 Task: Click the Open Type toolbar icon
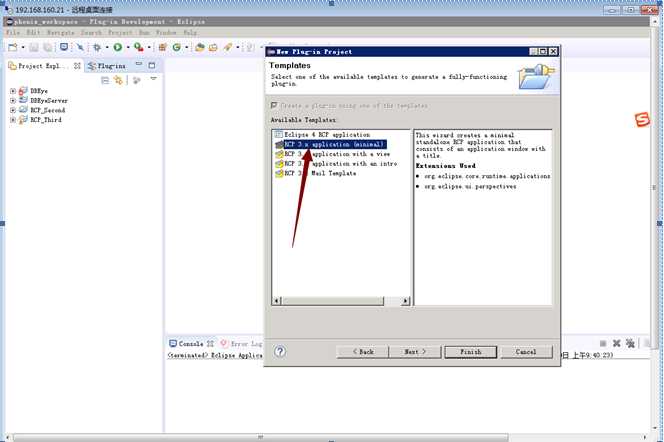coord(199,47)
